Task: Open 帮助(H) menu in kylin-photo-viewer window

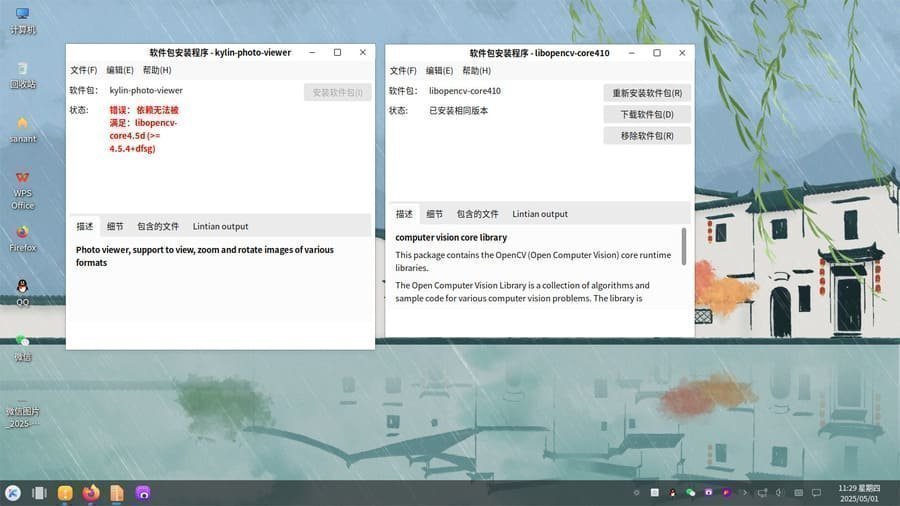Action: click(157, 70)
